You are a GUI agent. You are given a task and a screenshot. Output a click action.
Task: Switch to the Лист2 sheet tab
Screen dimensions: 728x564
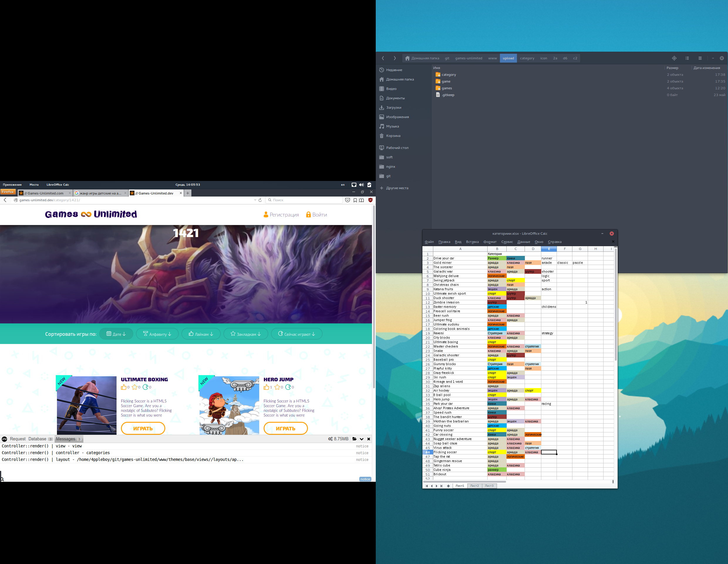click(x=474, y=486)
